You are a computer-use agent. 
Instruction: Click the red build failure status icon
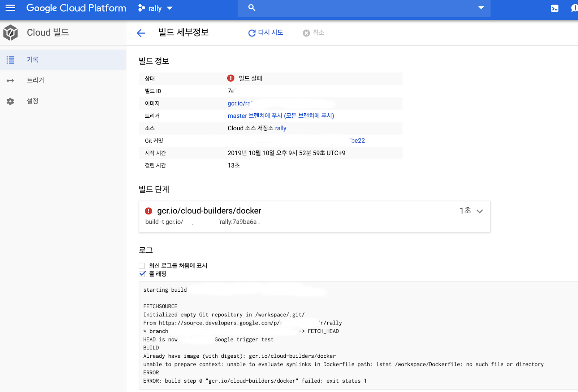coord(231,78)
